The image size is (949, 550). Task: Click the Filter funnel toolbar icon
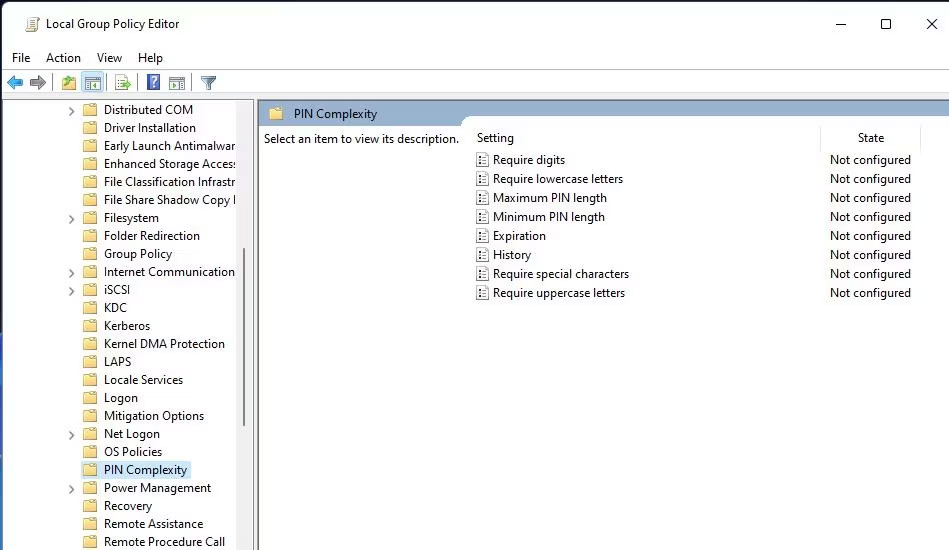point(208,83)
